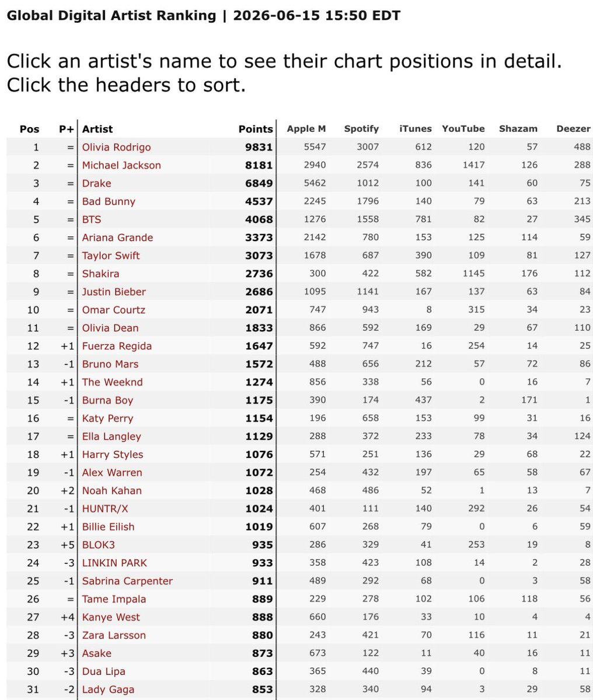
Task: View HUNTR/X chart details
Action: pyautogui.click(x=105, y=509)
